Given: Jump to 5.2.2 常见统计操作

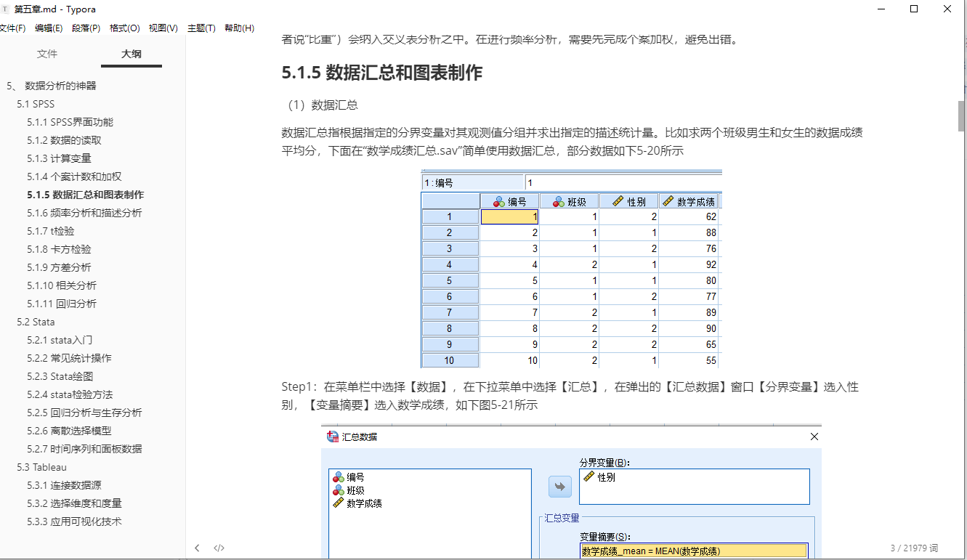Looking at the screenshot, I should [x=70, y=358].
